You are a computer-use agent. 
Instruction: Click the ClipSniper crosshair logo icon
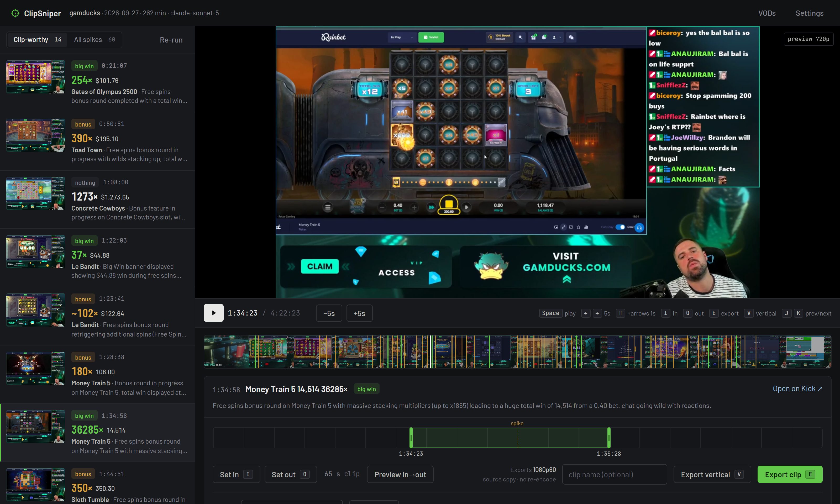(x=15, y=13)
